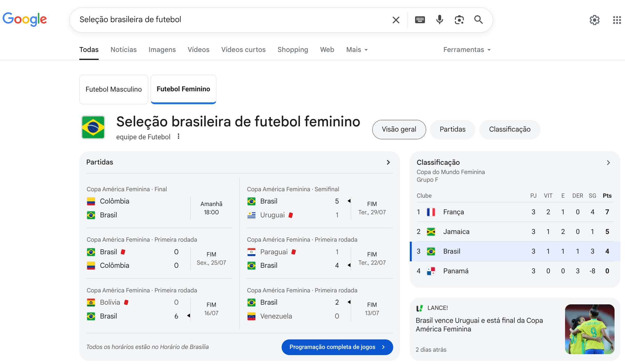Select the Futebol Feminino toggle

tap(183, 89)
